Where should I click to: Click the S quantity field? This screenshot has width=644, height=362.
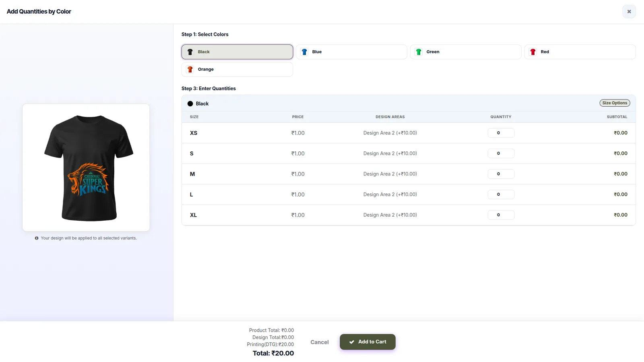(501, 153)
